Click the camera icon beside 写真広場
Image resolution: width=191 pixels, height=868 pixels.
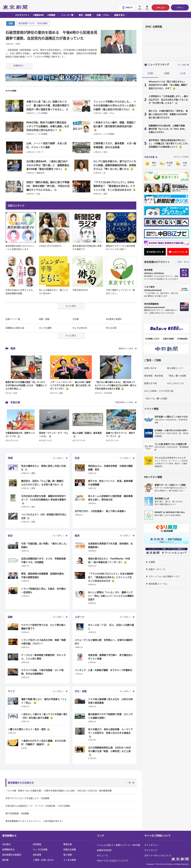[7, 402]
